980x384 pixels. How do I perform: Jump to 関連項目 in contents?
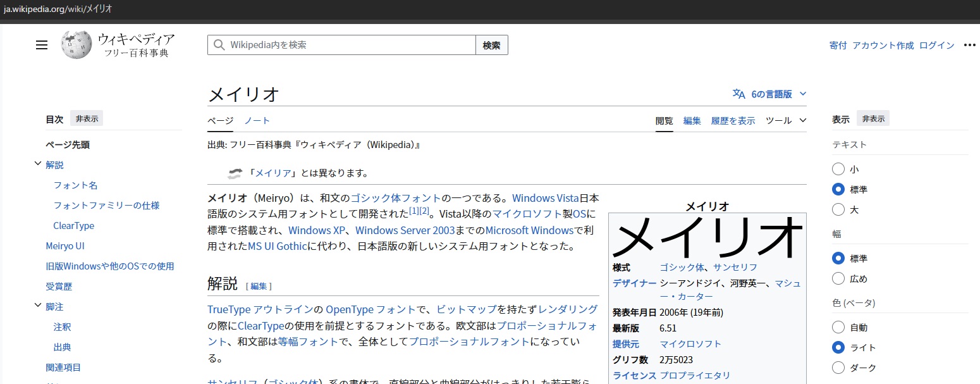pos(63,367)
